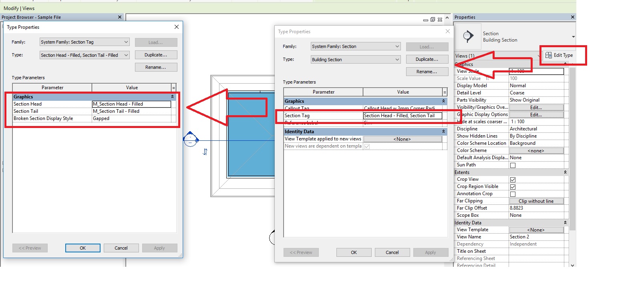Expand the Views (1) filter dropdown
Viewport: 644px width, 288px height.
pos(538,56)
